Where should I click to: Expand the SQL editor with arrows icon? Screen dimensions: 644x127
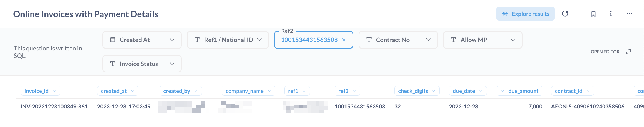628,52
